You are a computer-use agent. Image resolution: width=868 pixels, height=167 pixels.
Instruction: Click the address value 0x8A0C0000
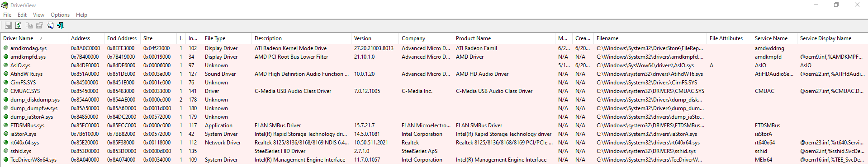click(85, 48)
